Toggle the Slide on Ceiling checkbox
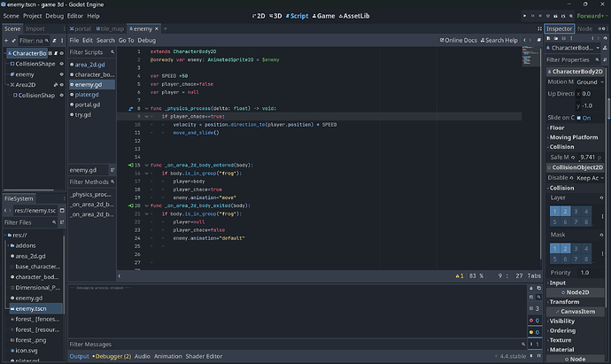The width and height of the screenshot is (611, 364). pos(579,118)
